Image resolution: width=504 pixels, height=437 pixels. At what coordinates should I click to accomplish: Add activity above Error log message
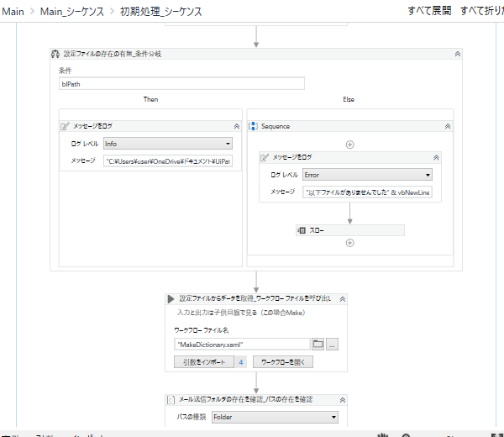(349, 145)
